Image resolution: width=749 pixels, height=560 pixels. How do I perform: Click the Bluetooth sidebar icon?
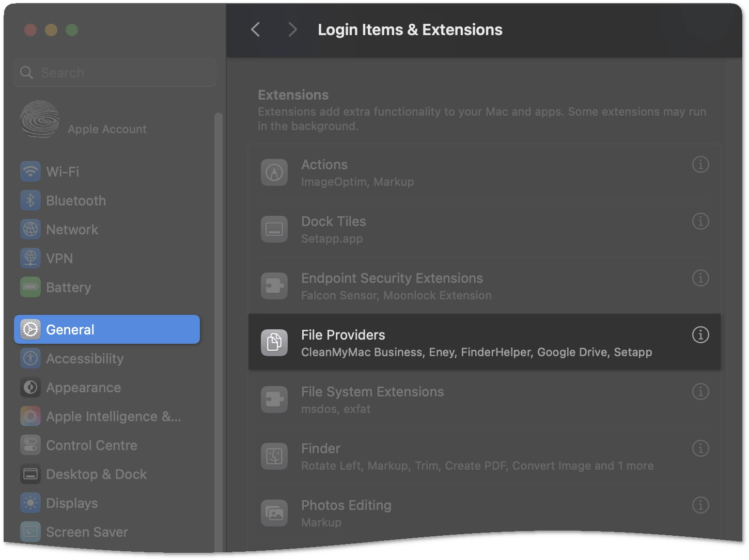30,200
